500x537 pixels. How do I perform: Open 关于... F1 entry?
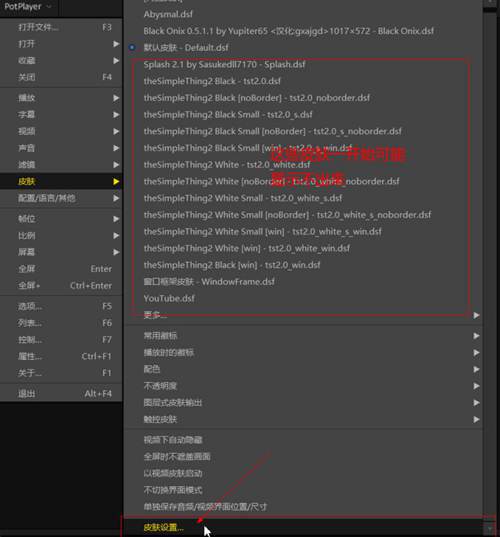[61, 373]
